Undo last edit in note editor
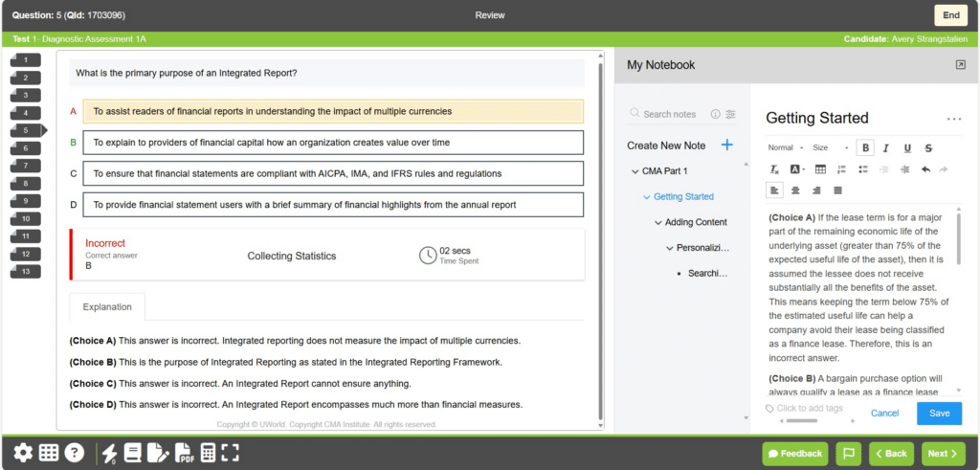This screenshot has width=980, height=470. [x=925, y=169]
